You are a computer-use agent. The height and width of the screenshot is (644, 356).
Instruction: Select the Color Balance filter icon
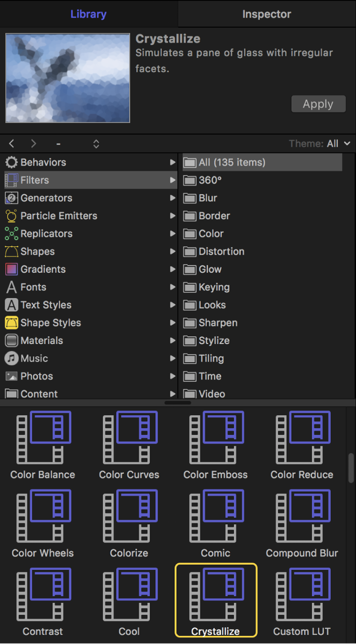pos(43,437)
